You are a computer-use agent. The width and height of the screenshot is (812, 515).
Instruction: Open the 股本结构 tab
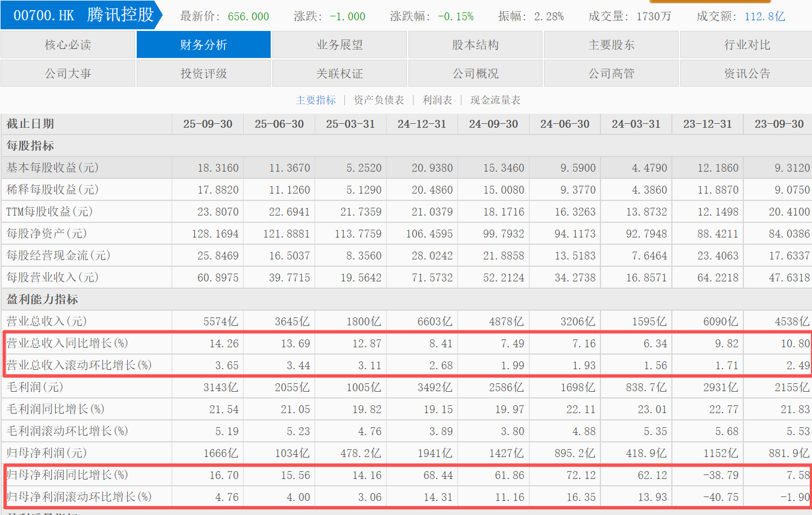pyautogui.click(x=475, y=44)
